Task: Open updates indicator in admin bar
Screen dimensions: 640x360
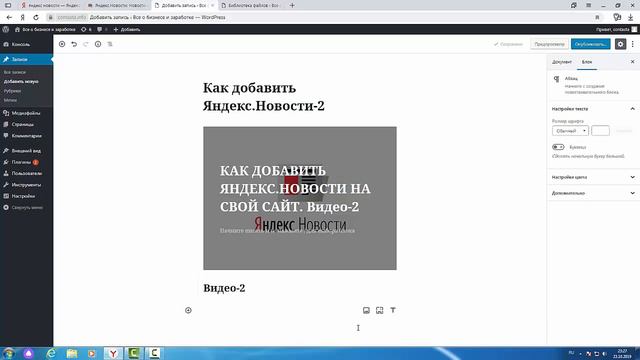Action: [86, 29]
